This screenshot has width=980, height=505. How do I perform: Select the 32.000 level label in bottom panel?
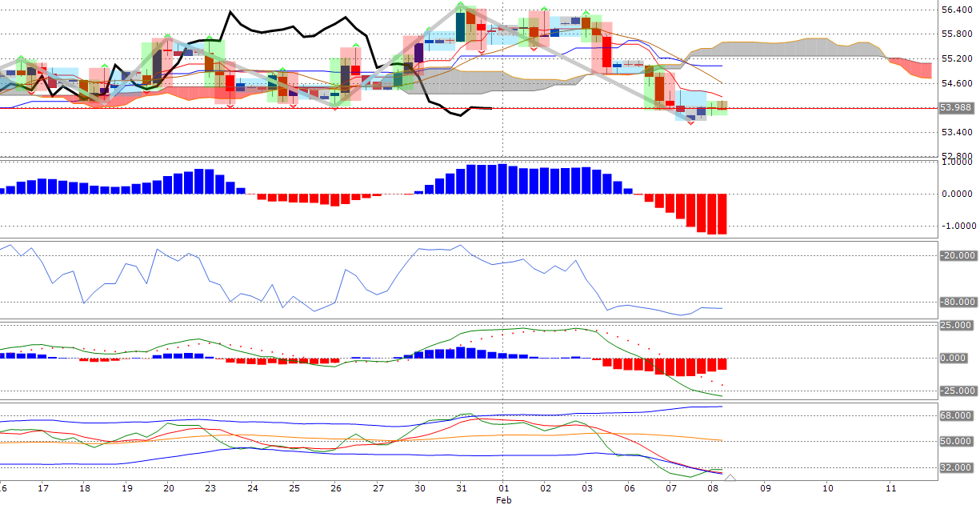point(955,467)
